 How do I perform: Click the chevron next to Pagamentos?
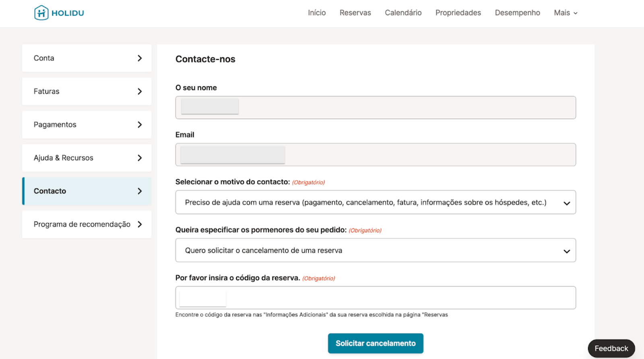(140, 125)
